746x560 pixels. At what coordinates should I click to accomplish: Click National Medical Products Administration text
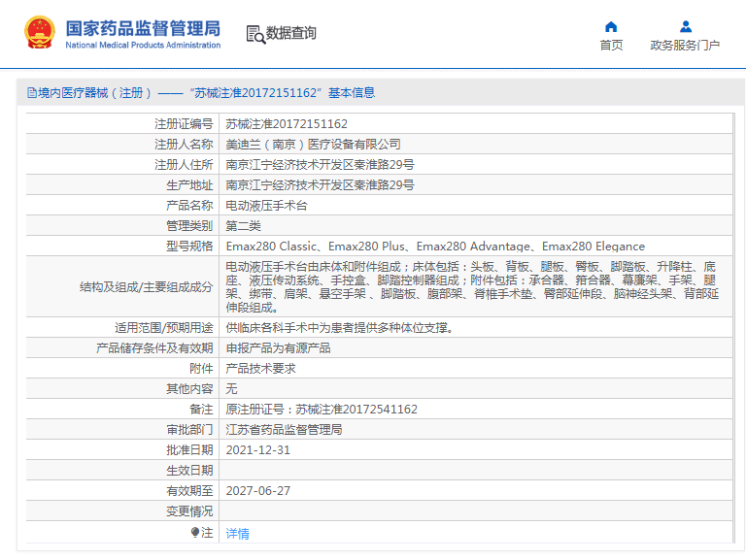point(143,46)
